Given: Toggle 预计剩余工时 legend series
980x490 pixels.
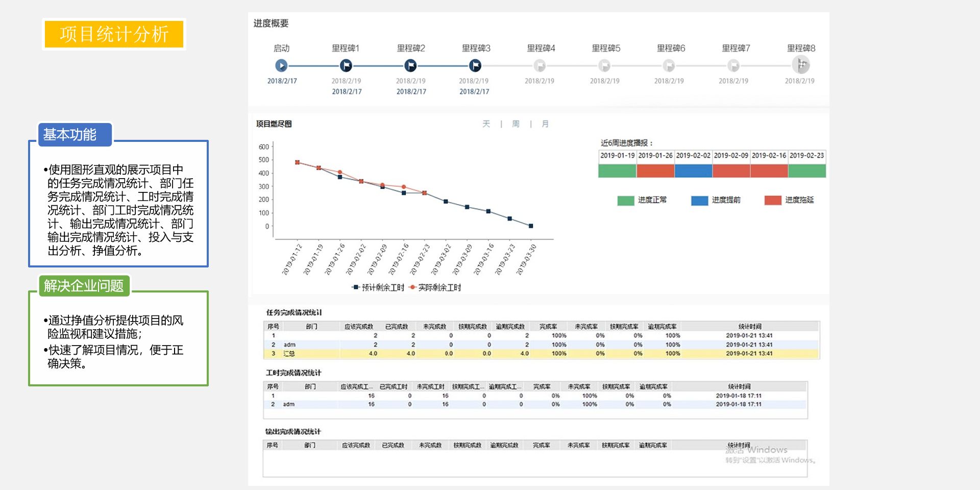Looking at the screenshot, I should tap(378, 287).
